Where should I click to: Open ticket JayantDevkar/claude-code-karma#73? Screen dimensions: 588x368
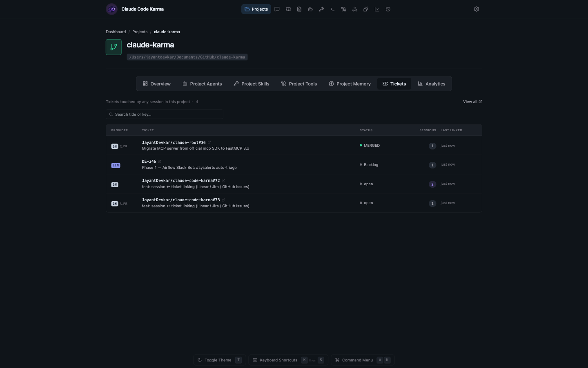(181, 200)
